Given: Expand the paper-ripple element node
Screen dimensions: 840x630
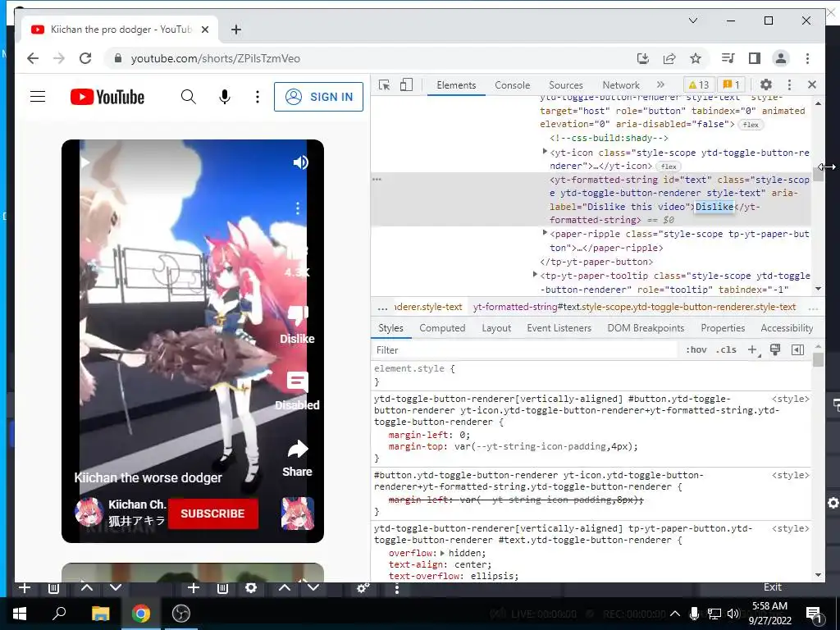Looking at the screenshot, I should pos(545,233).
